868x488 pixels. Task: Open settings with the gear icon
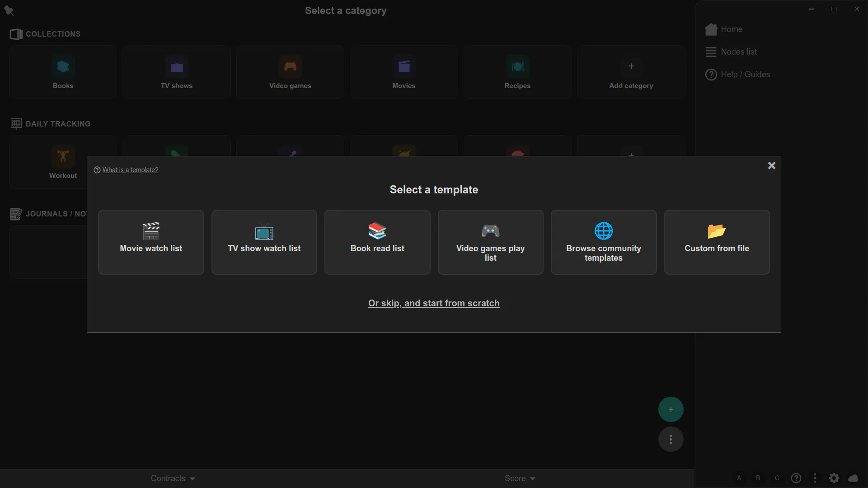[834, 478]
